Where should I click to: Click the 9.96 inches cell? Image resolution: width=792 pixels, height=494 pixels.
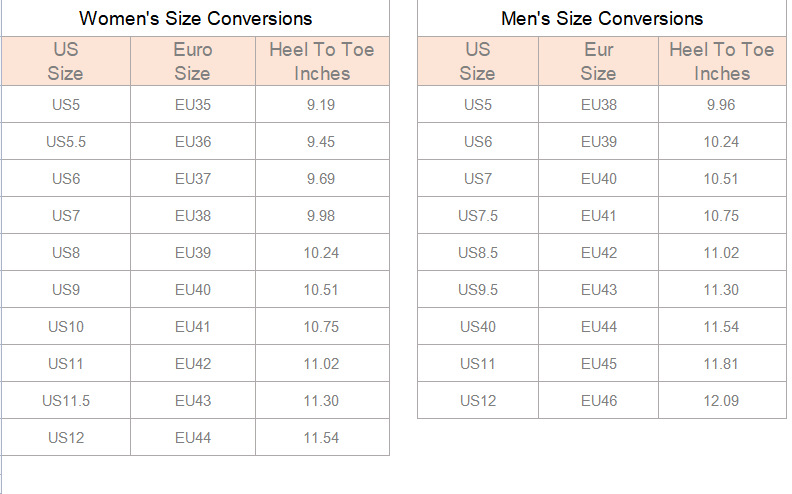[721, 105]
